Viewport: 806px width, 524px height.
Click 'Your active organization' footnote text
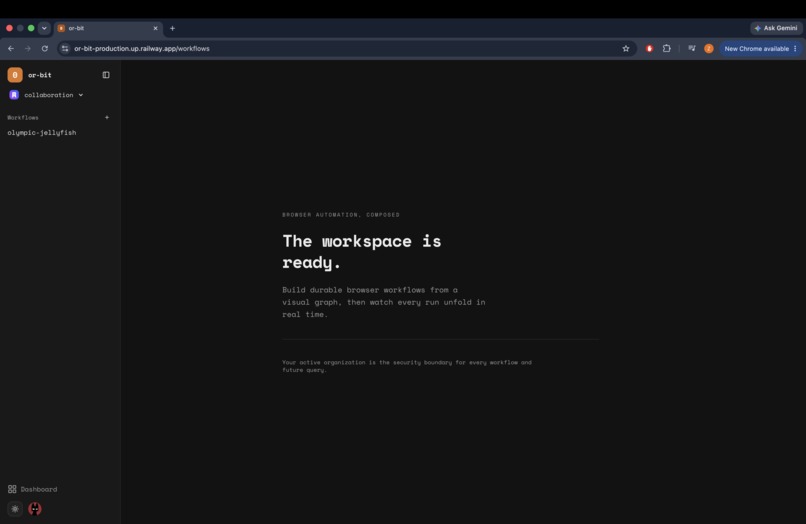pyautogui.click(x=407, y=366)
